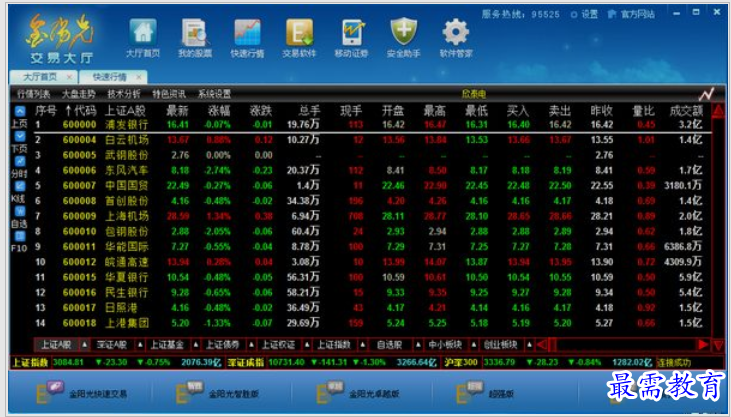
Task: Close the 大厅首页 tab
Action: (x=69, y=76)
